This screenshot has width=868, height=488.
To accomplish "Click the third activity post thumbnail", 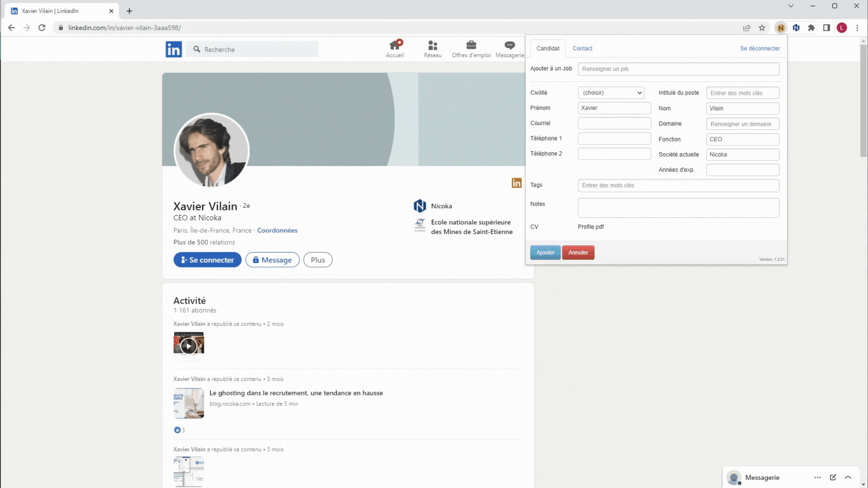I will 189,472.
